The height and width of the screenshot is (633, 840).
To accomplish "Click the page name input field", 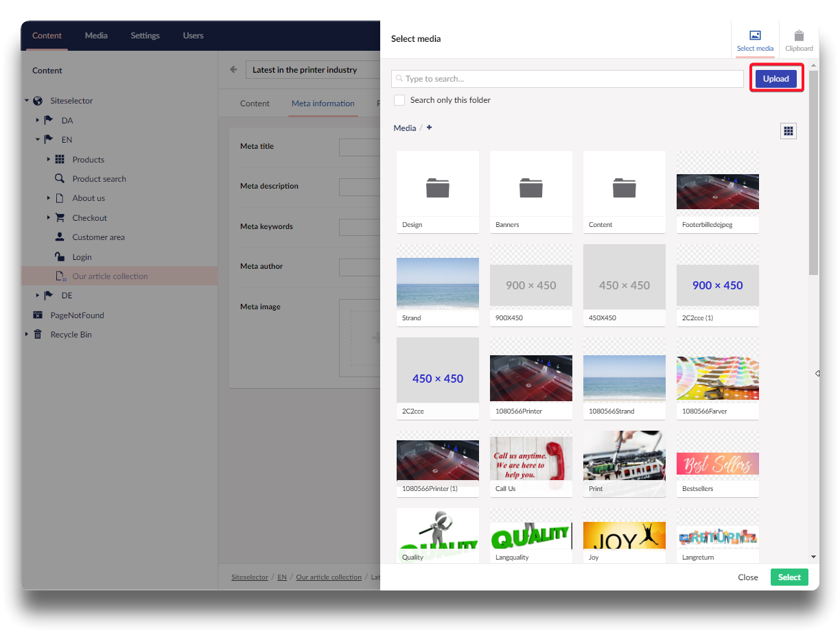I will [313, 70].
